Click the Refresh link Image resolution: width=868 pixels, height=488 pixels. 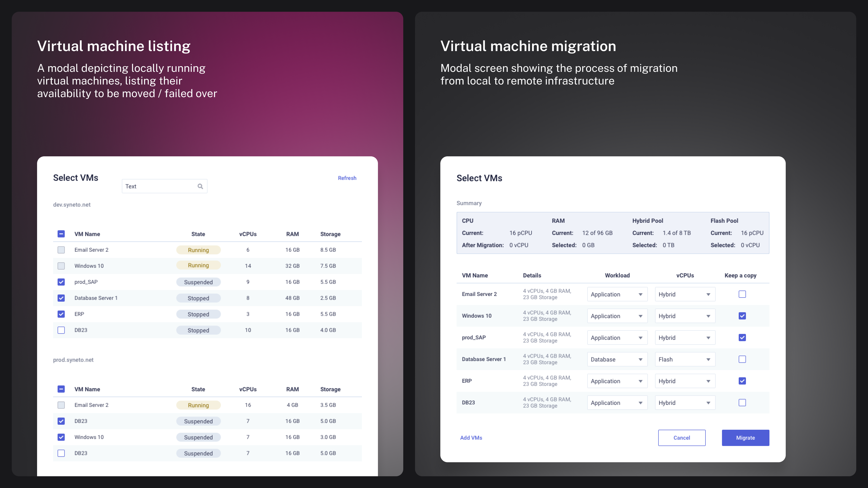pyautogui.click(x=347, y=178)
